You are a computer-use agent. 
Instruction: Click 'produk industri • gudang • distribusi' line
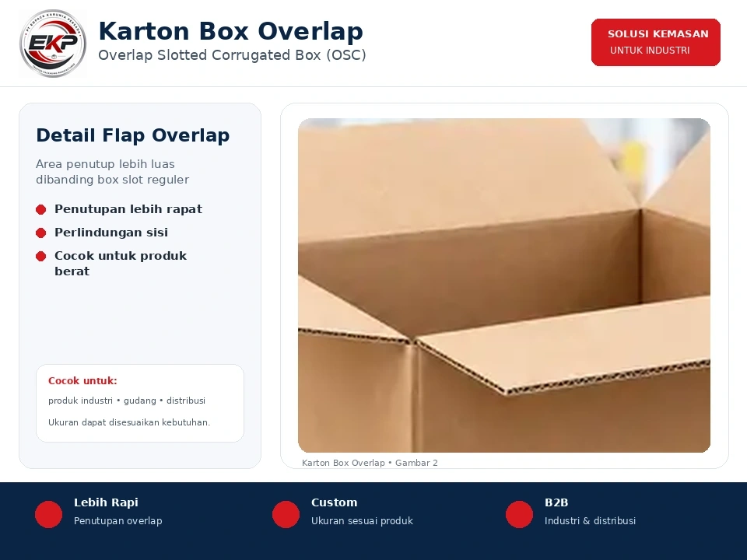tap(127, 401)
